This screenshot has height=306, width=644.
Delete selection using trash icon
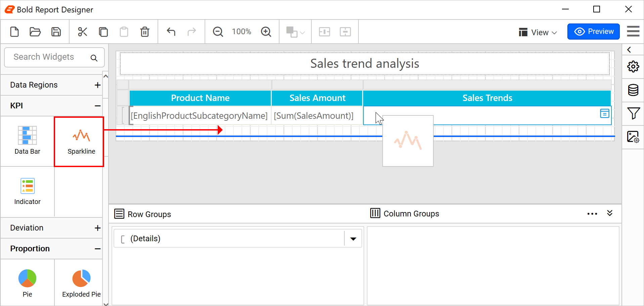(x=144, y=31)
